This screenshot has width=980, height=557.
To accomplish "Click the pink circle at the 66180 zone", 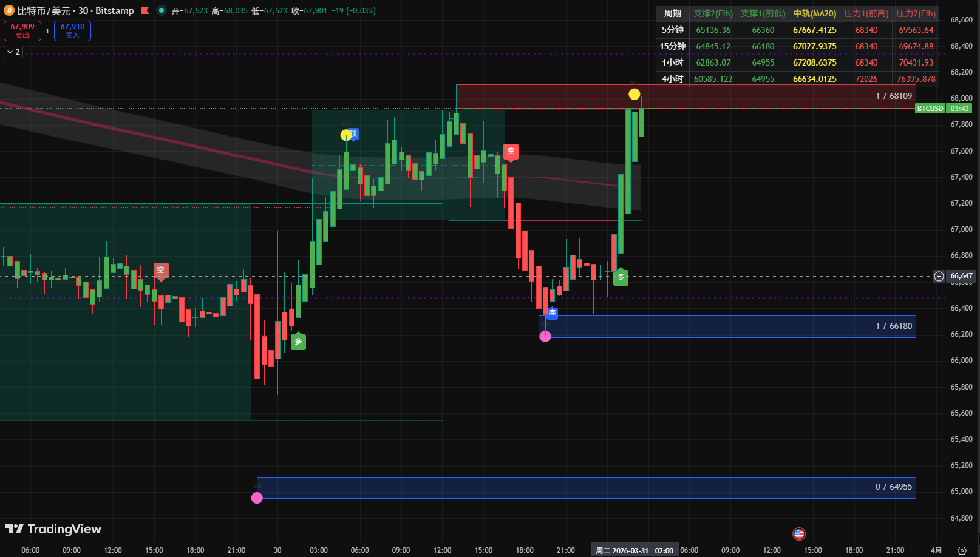I will point(545,336).
